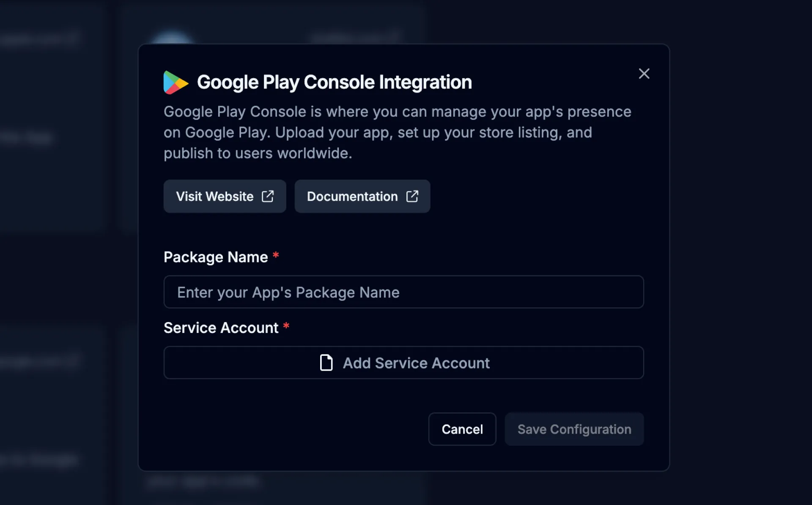Open the Documentation page
The image size is (812, 505).
(362, 196)
